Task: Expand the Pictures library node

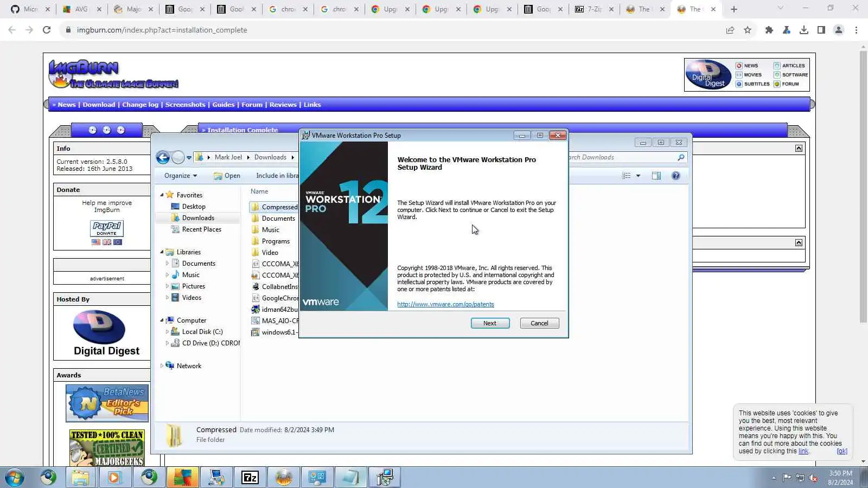Action: tap(167, 286)
